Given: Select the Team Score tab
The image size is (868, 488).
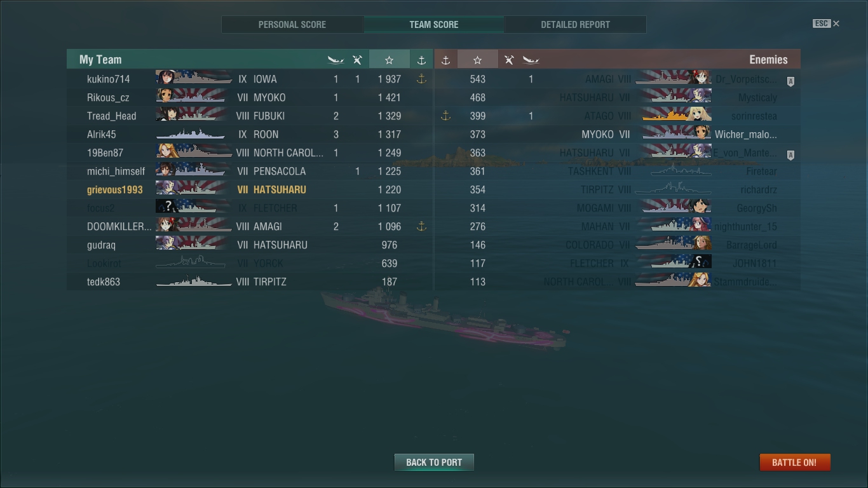Looking at the screenshot, I should (434, 25).
